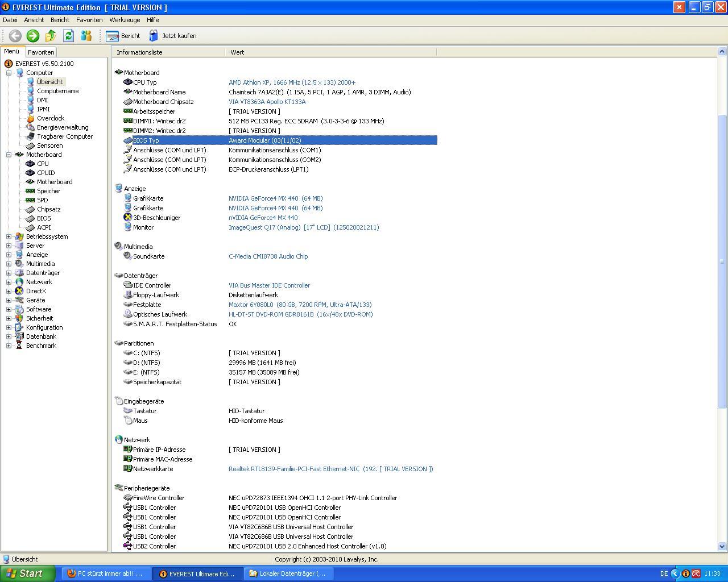
Task: Open the Datei menu
Action: click(x=10, y=20)
